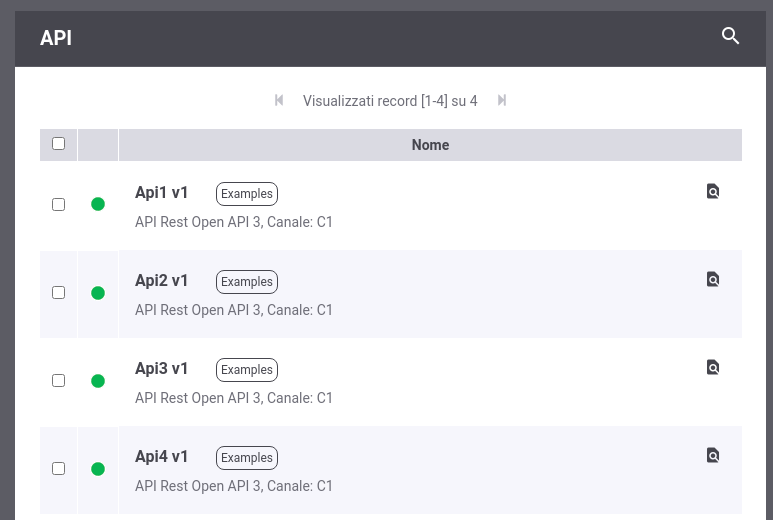Go to last page of records
Viewport: 773px width, 520px height.
502,101
